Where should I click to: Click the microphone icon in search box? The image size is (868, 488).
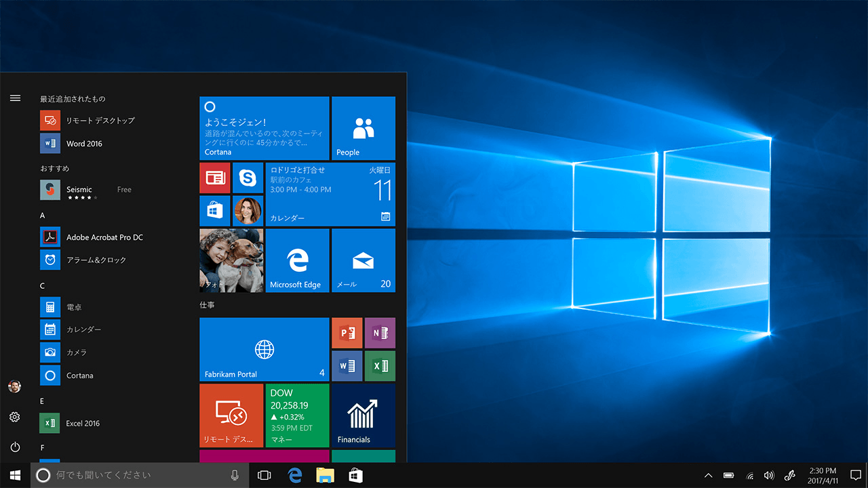coord(235,476)
